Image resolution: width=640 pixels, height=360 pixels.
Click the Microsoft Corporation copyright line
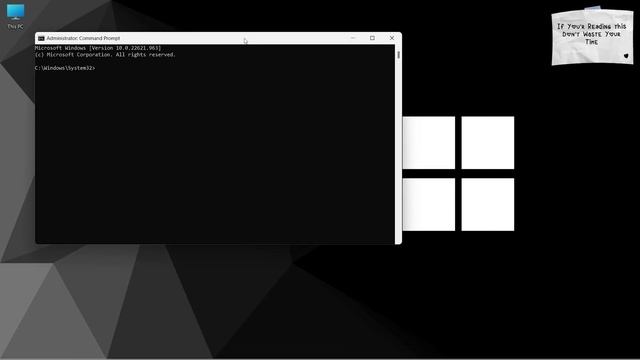(x=105, y=55)
